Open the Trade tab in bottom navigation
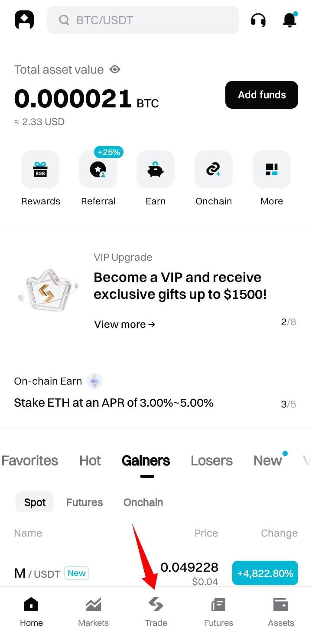 click(x=156, y=612)
